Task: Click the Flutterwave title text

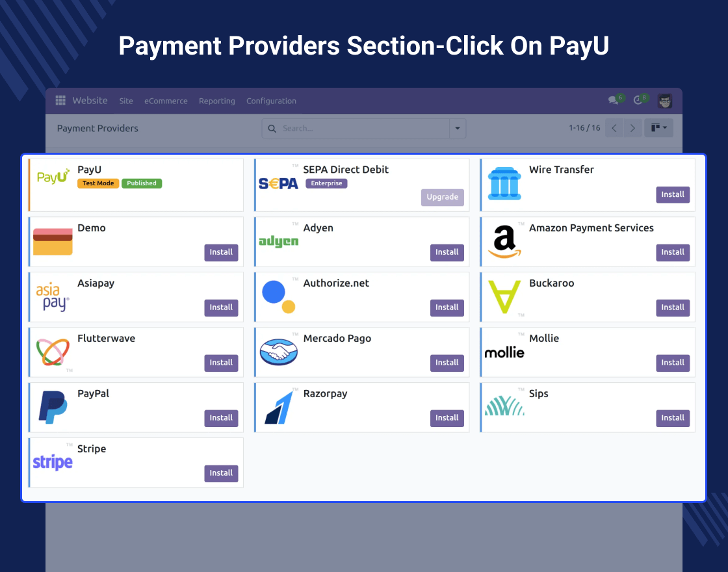Action: click(107, 339)
